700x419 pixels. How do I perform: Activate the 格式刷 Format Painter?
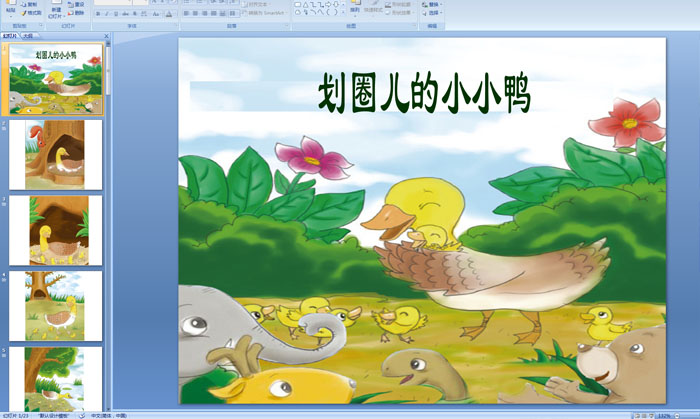(31, 13)
